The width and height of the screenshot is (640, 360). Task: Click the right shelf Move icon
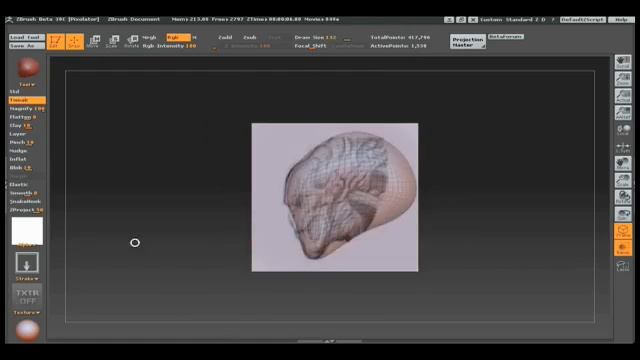click(623, 164)
